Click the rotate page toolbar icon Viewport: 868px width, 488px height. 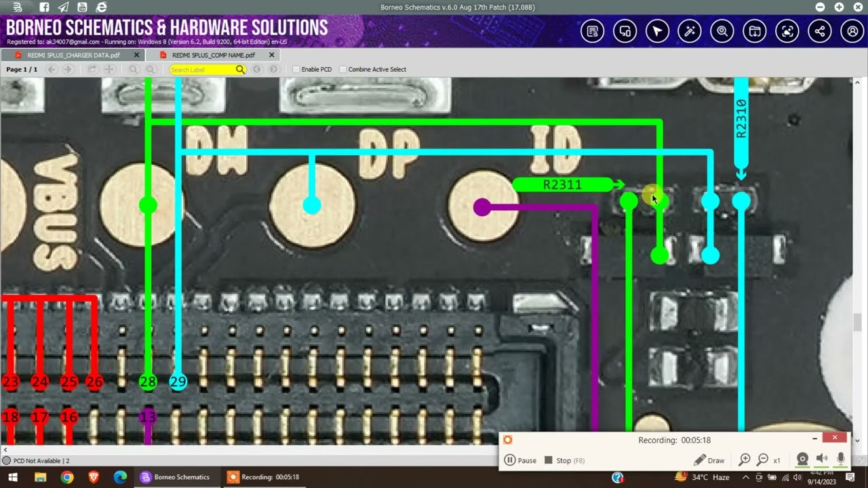(92, 69)
